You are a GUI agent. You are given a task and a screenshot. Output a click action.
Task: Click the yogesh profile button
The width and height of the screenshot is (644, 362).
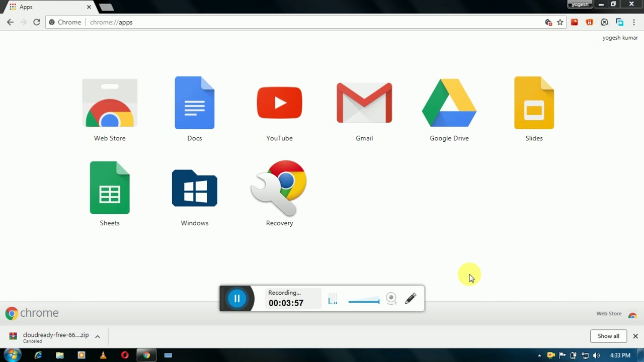coord(580,4)
